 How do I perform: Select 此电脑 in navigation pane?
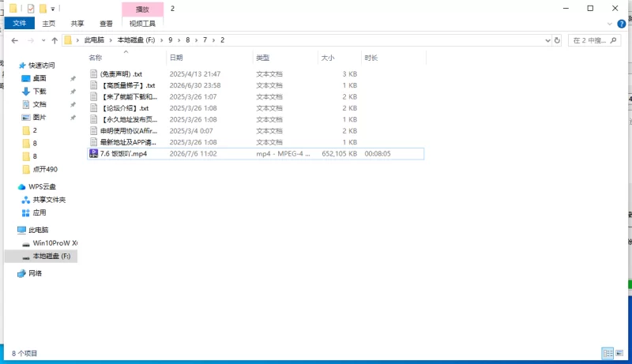point(38,230)
